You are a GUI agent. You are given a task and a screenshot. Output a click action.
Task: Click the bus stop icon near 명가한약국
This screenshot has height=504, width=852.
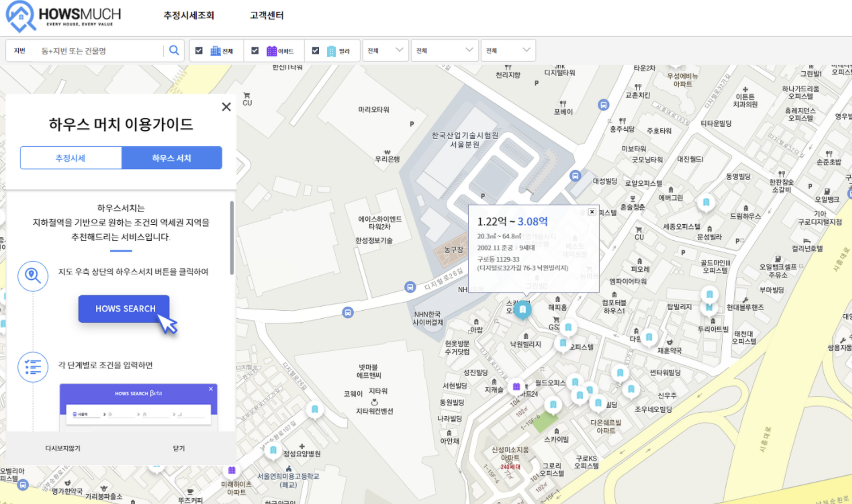tap(23, 485)
